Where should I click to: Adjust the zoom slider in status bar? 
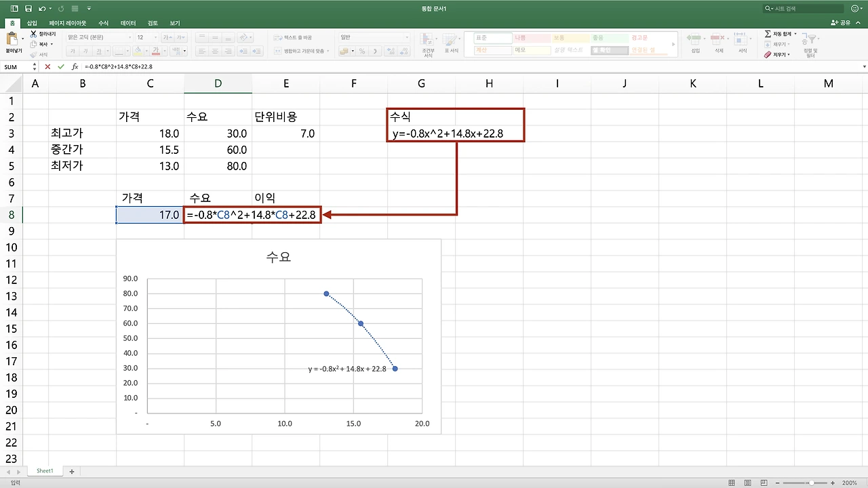click(812, 483)
